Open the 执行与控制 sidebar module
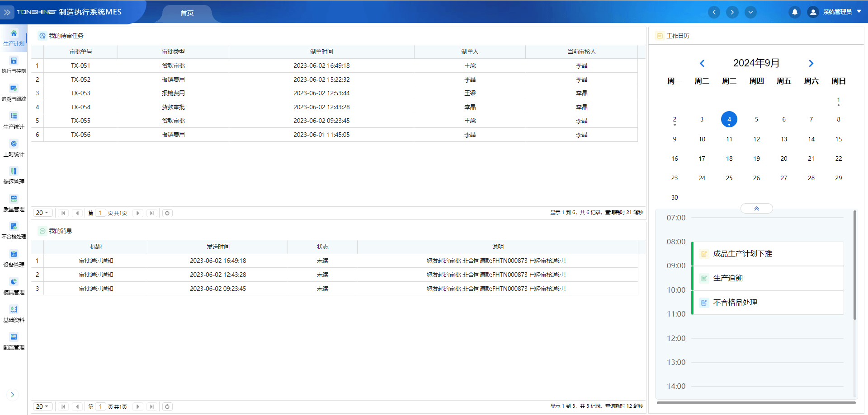This screenshot has width=868, height=415. 14,65
